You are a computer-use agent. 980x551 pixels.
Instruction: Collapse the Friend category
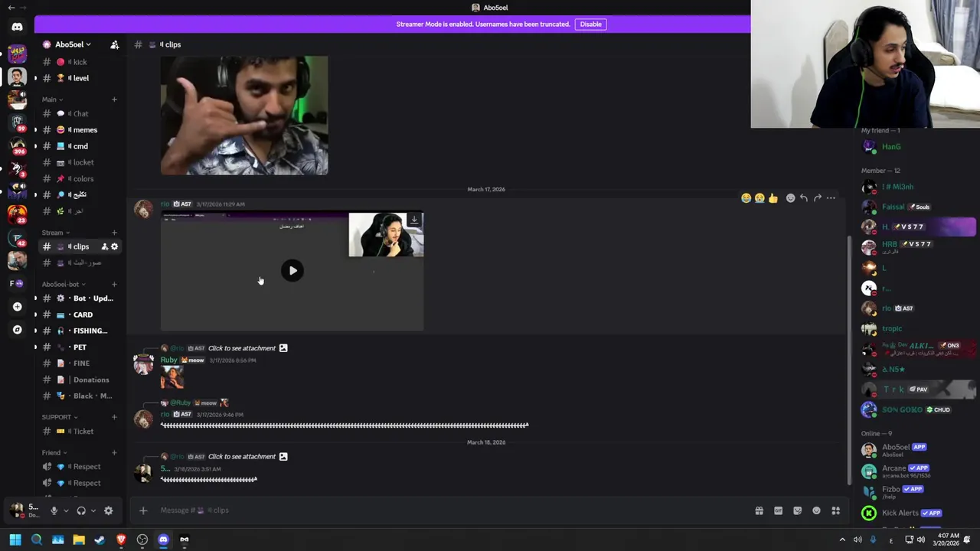(x=54, y=452)
